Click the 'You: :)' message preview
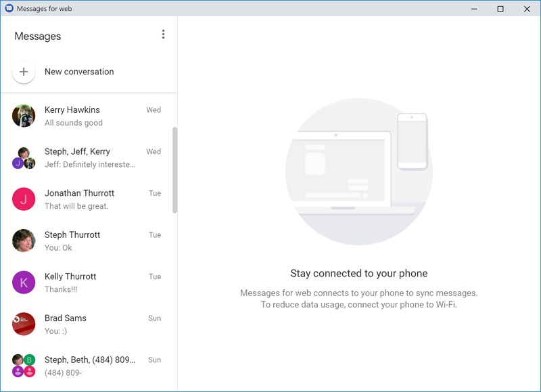Image resolution: width=541 pixels, height=392 pixels. click(56, 331)
